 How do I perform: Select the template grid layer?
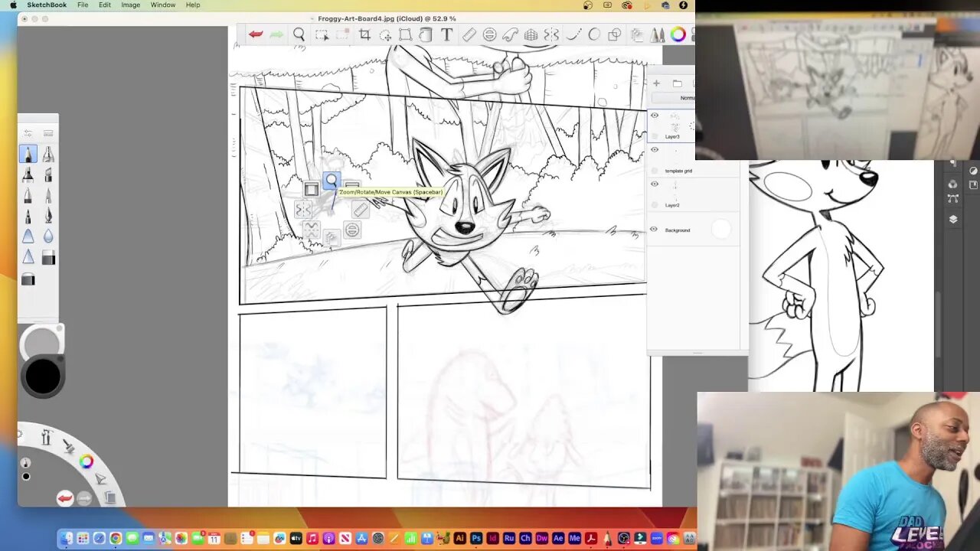coord(693,159)
